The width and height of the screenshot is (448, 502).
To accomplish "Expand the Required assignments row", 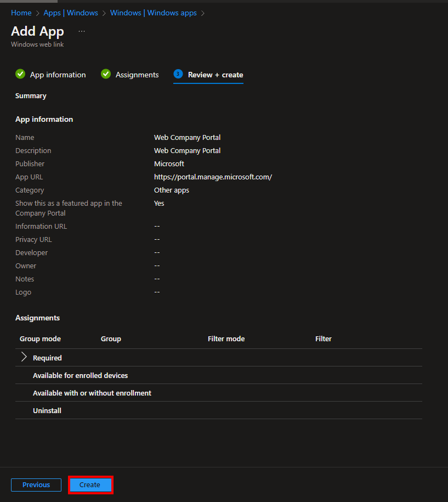I will coord(24,357).
